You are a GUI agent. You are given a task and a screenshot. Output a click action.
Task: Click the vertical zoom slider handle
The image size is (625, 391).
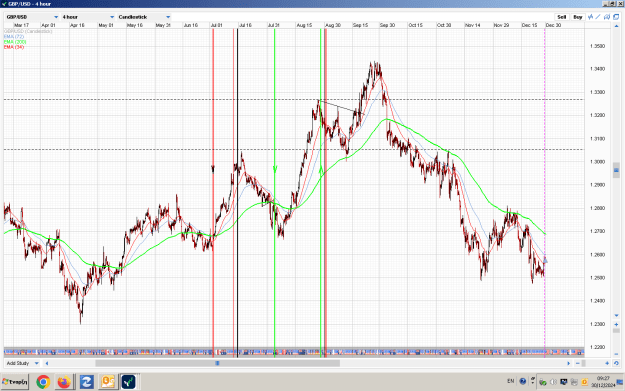616,330
